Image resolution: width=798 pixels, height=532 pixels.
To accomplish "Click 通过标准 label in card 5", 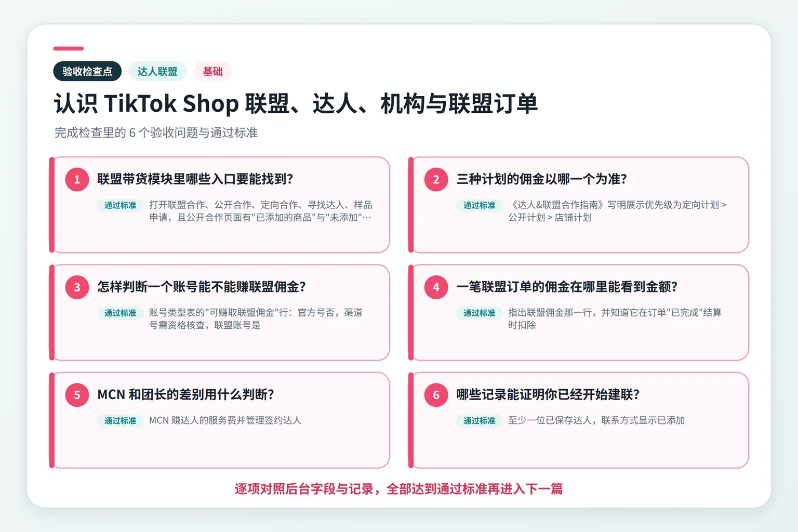I will [120, 421].
